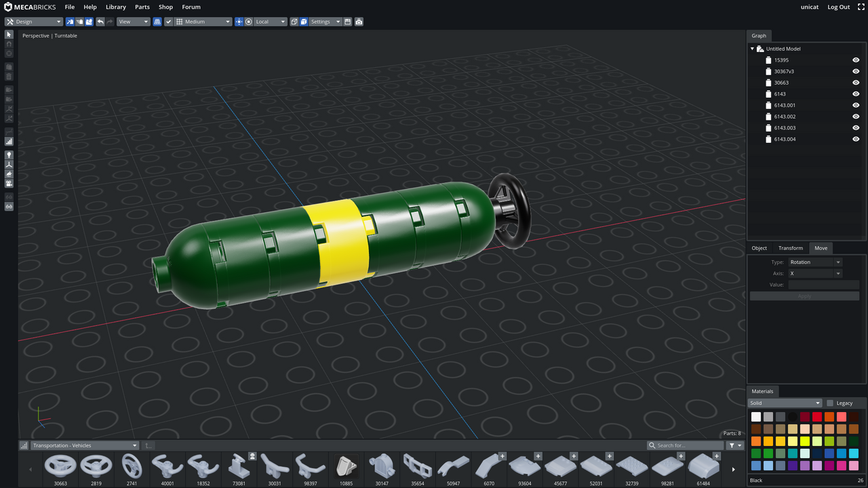Click the filter funnel icon in parts bar
868x488 pixels.
coord(735,445)
